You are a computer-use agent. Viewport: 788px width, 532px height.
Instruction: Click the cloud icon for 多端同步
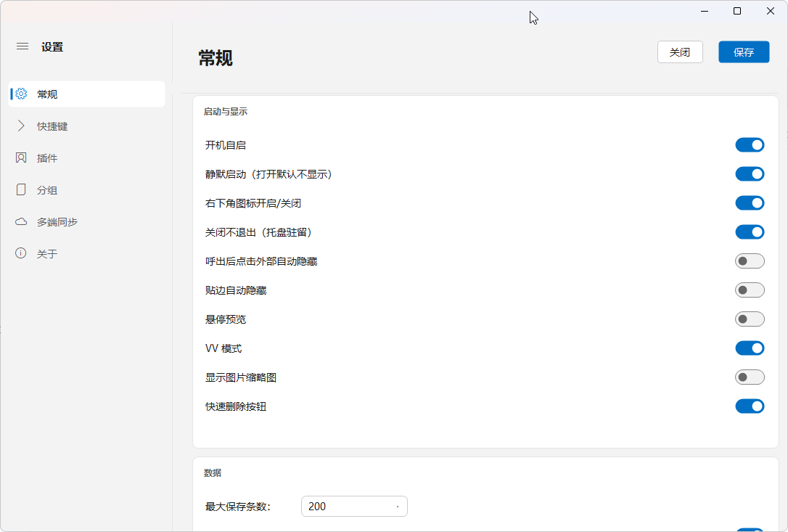[21, 222]
